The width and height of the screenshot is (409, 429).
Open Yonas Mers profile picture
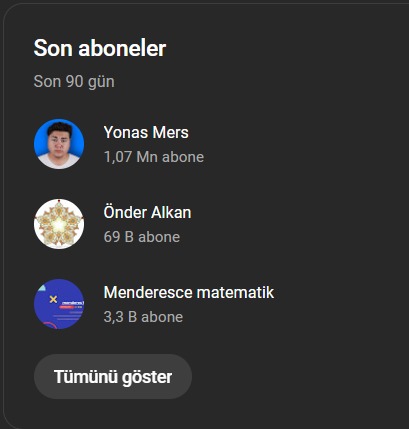(59, 144)
